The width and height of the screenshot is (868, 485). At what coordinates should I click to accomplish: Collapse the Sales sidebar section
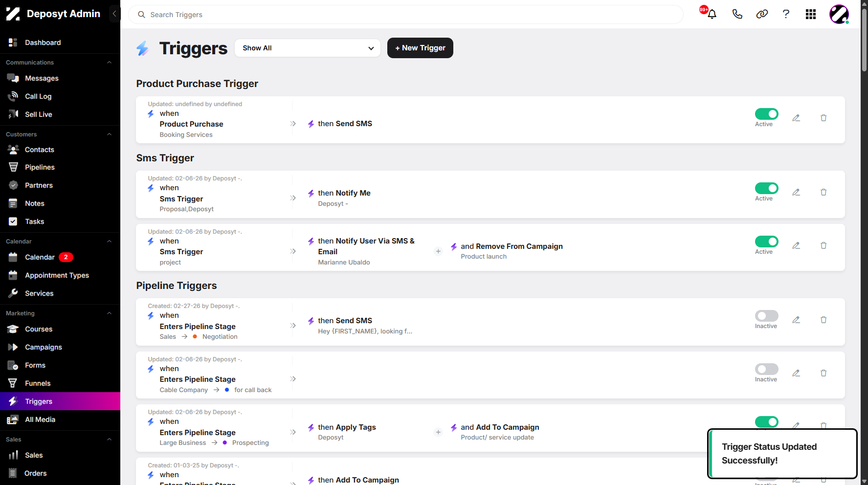coord(110,440)
